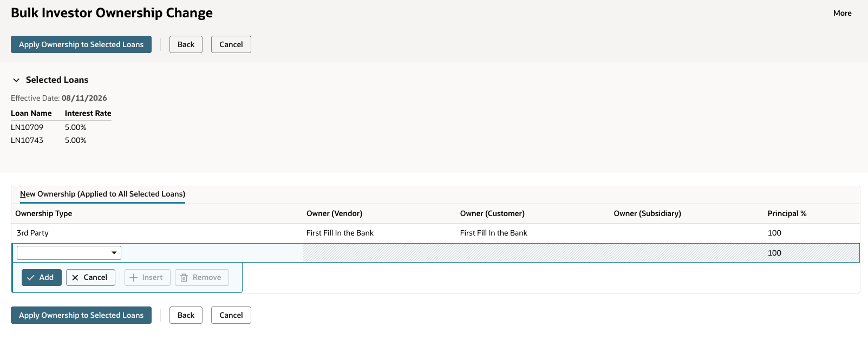Screen dimensions: 868x359
Task: Click the Principal % column header
Action: tap(787, 213)
